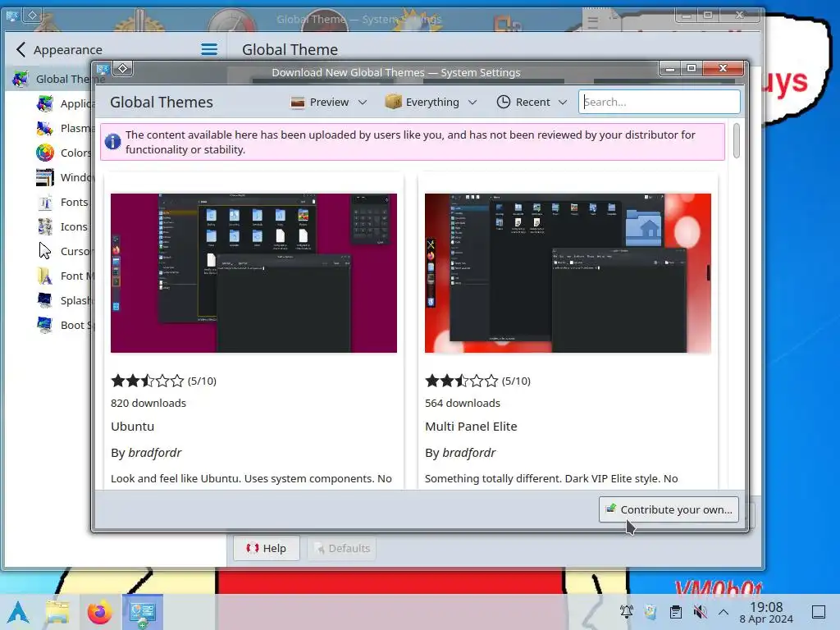Click the Ubuntu theme title
The image size is (840, 630).
(x=132, y=427)
